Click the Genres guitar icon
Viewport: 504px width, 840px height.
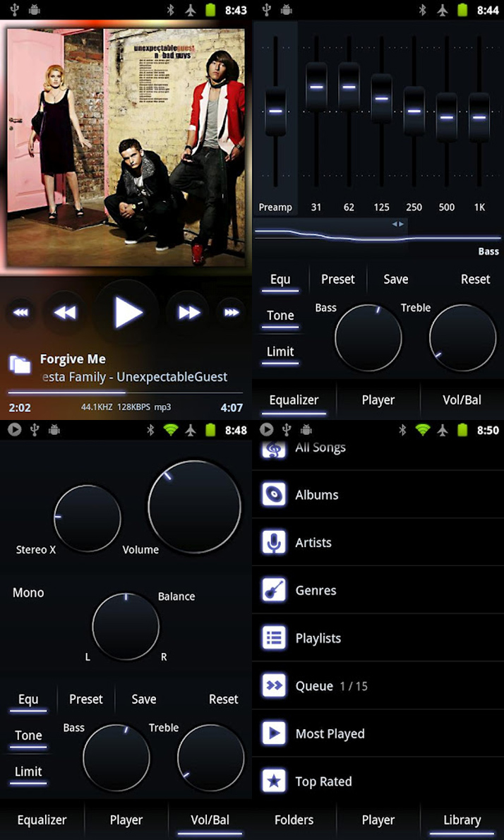[274, 590]
